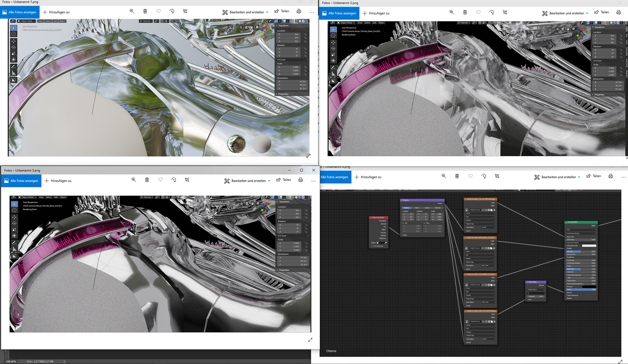628x364 pixels.
Task: Select the crop tool in Unbenannt-3 window
Action: [187, 180]
